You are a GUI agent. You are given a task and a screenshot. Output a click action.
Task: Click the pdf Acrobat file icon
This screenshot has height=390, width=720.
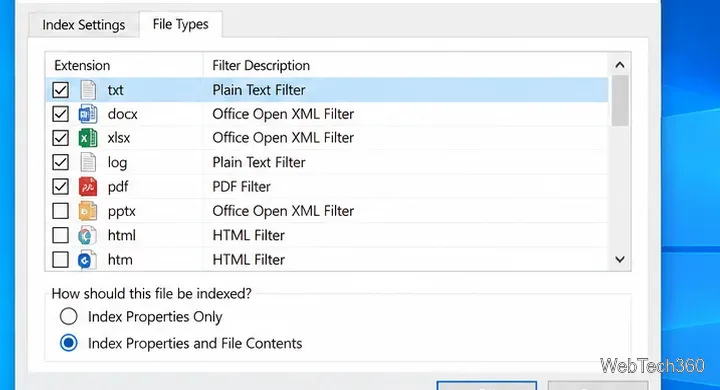tap(88, 187)
